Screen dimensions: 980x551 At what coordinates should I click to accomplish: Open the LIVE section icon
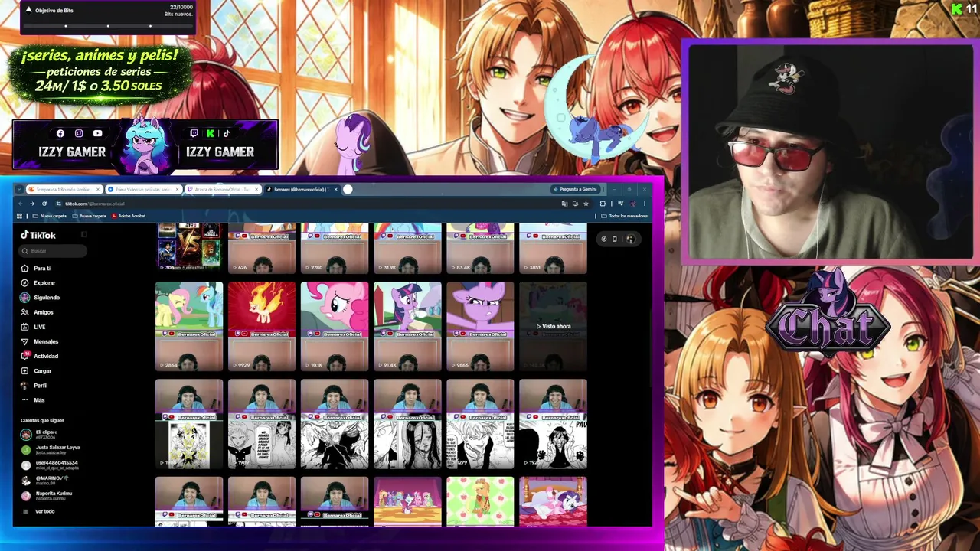(x=25, y=327)
